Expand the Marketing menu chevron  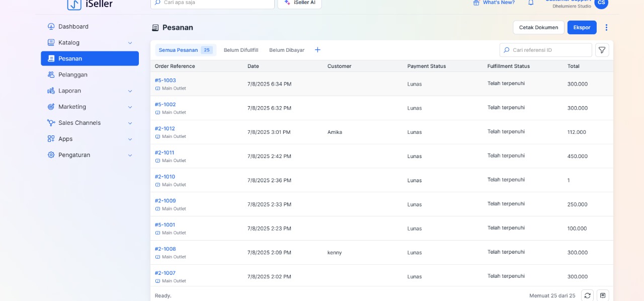tap(130, 107)
